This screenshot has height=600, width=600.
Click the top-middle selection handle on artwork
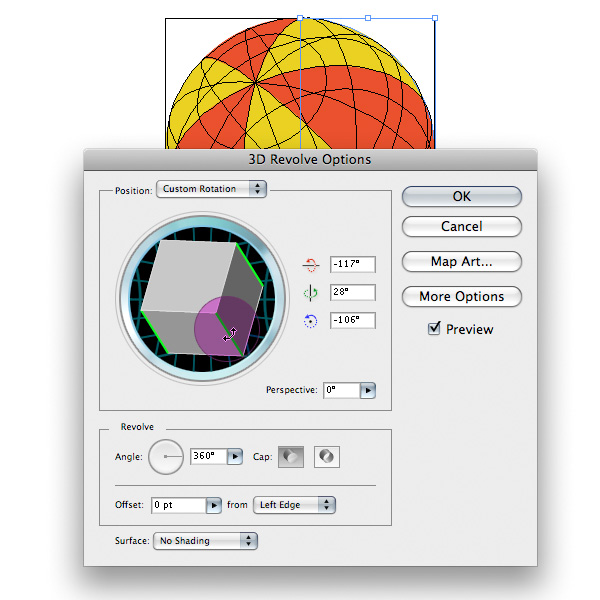pos(368,18)
